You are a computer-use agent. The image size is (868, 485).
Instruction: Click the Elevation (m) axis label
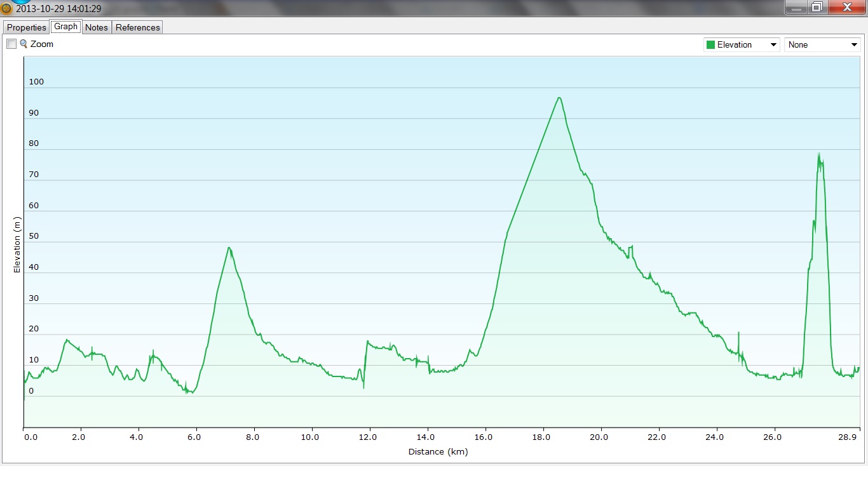click(x=17, y=244)
